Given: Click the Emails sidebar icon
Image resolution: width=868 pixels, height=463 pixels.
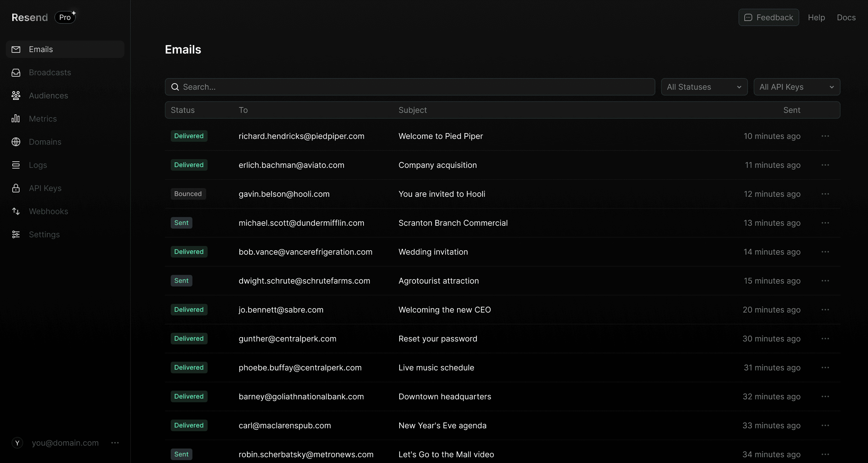Looking at the screenshot, I should click(16, 49).
